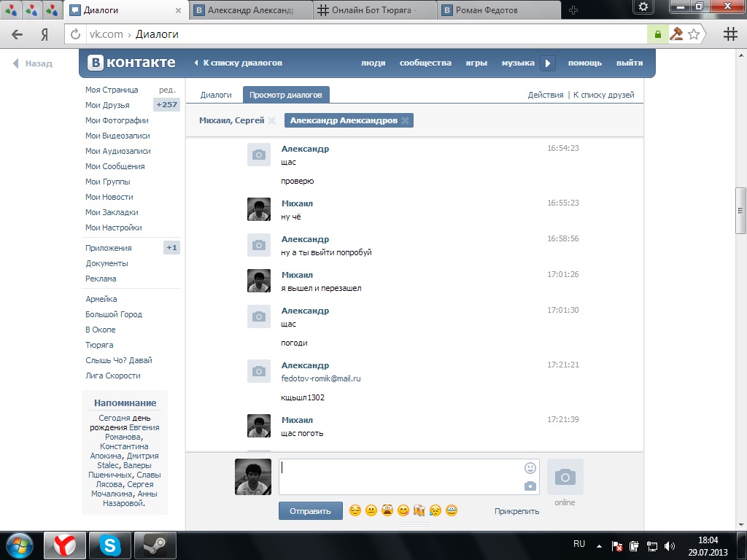
Task: Click the address bar 'Диалоги'
Action: pos(158,34)
